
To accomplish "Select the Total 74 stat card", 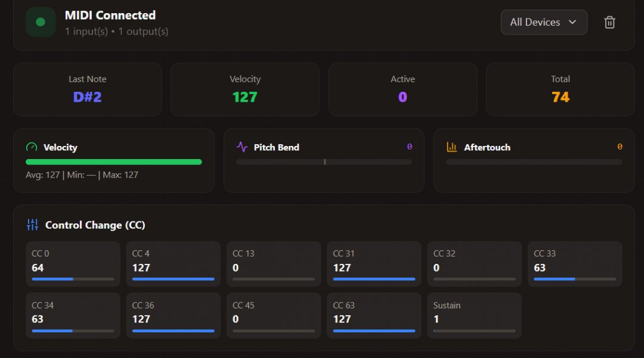I will pyautogui.click(x=560, y=89).
